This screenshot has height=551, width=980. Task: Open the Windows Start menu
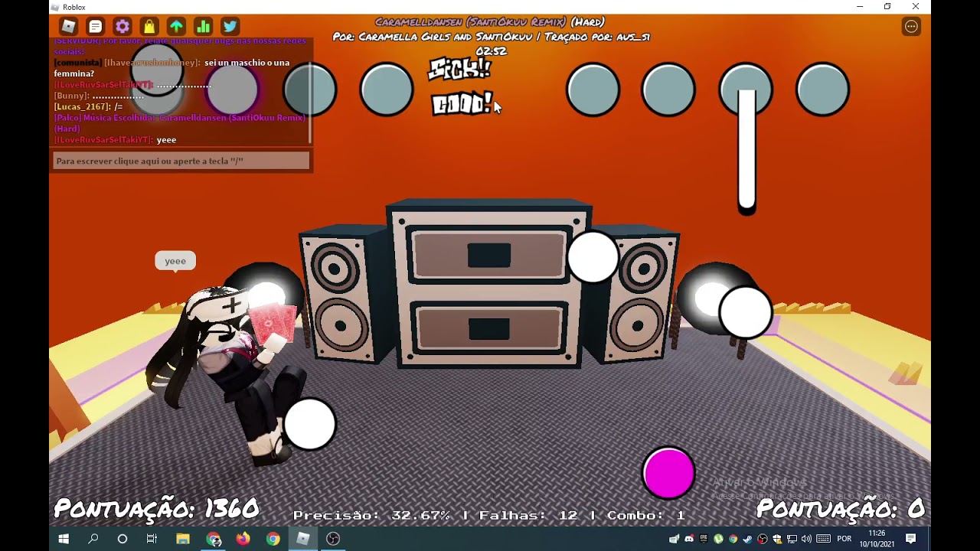tap(64, 539)
